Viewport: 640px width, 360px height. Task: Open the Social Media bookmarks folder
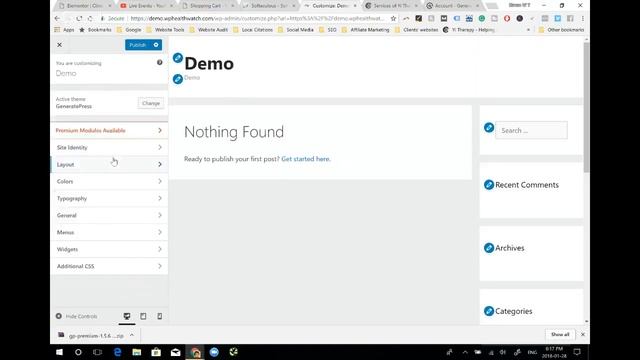tap(296, 30)
